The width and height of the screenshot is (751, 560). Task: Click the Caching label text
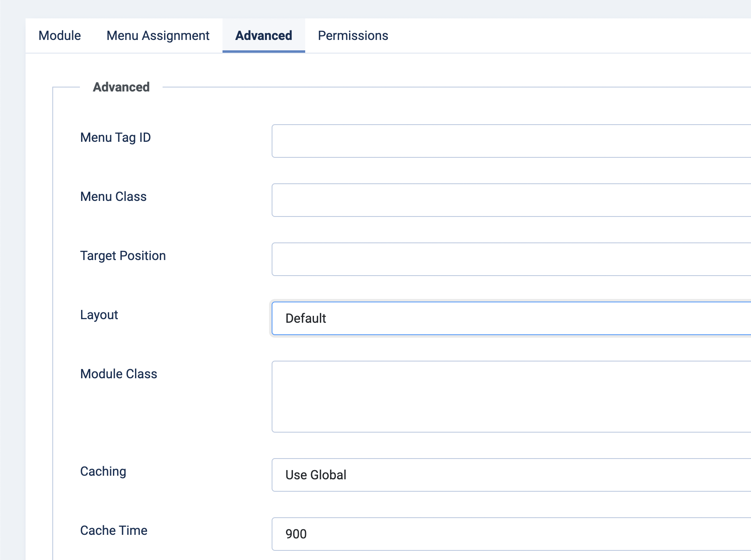103,471
